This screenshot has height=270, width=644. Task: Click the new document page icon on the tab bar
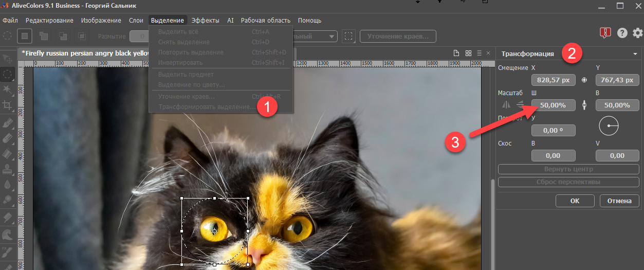pyautogui.click(x=456, y=53)
